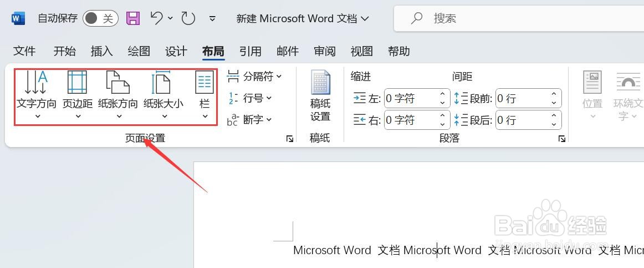Click the 文字方向 text direction icon
644x268 pixels.
click(x=36, y=82)
